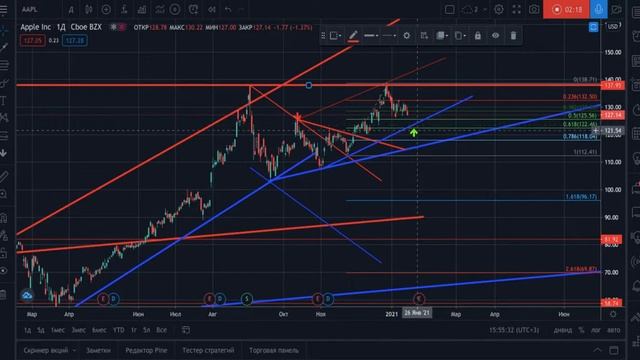Open the 'Торговая панель' tab

pos(274,351)
